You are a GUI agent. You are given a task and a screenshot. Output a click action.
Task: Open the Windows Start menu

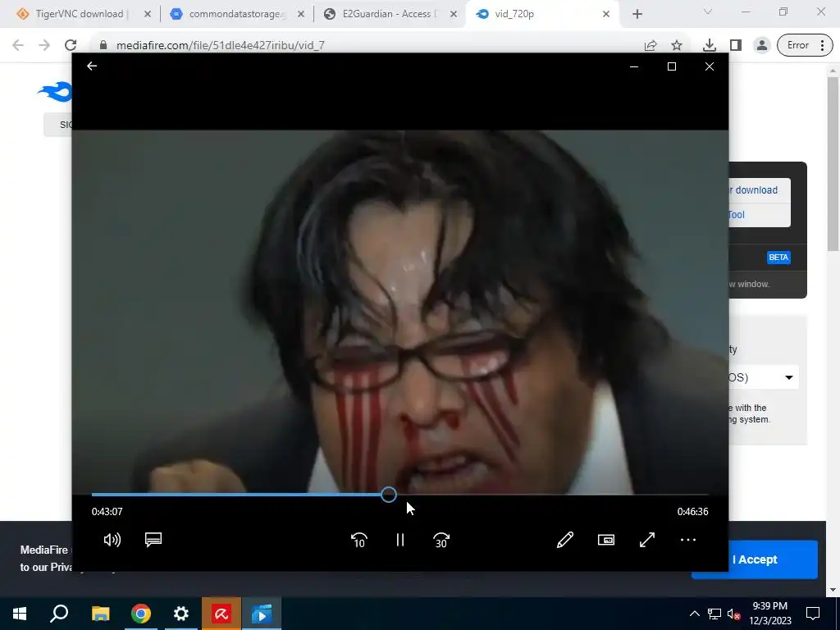20,614
